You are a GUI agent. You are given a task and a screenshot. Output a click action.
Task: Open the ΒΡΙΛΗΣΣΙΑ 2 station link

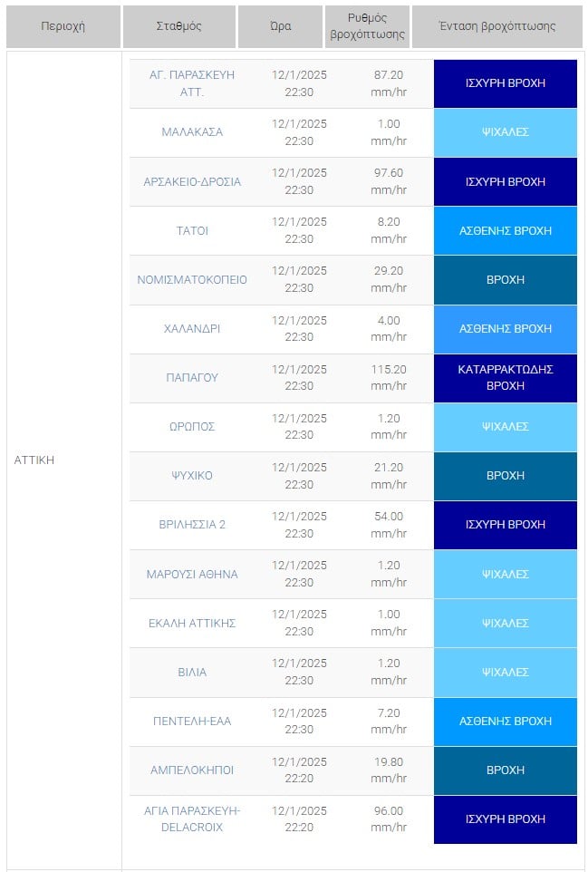point(192,525)
